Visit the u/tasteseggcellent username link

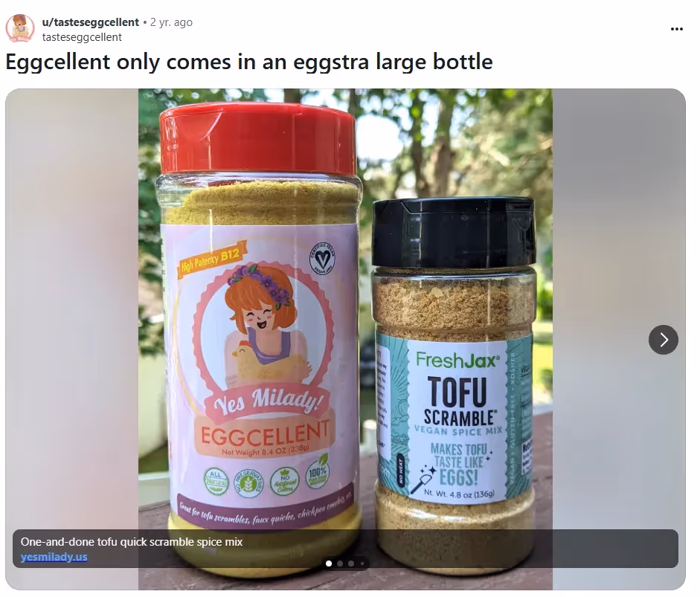point(91,22)
